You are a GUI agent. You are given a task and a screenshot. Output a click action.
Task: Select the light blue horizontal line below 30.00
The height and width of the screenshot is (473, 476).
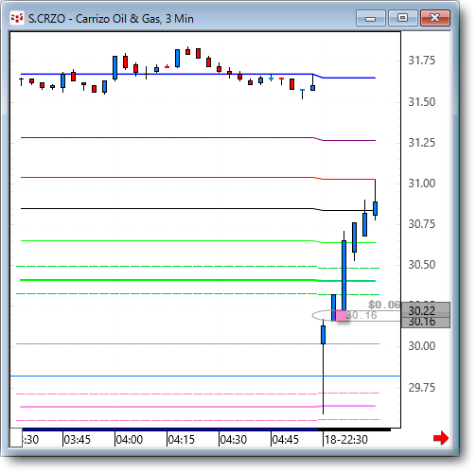click(x=205, y=377)
